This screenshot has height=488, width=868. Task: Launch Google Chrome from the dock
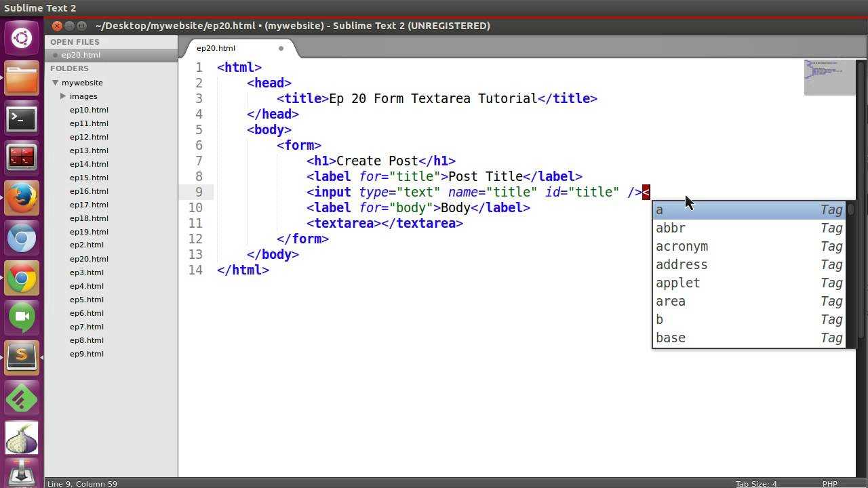tap(22, 278)
